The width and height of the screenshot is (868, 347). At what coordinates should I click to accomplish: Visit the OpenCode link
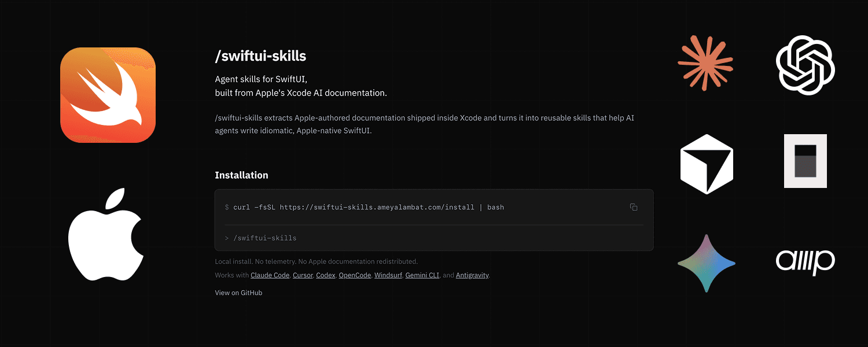click(x=355, y=275)
